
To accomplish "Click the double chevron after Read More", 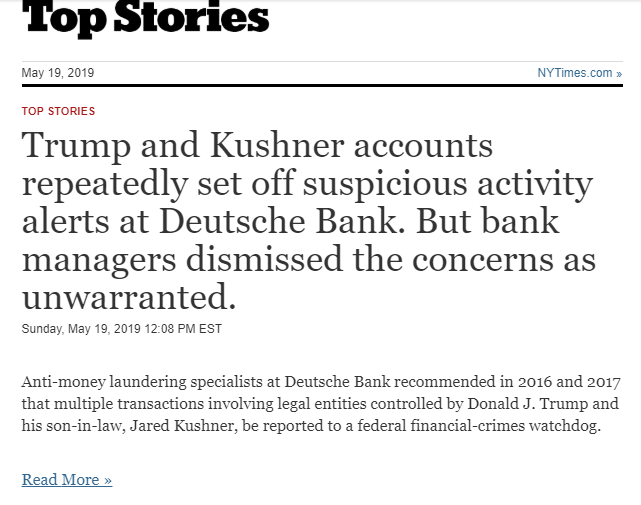I will pos(108,480).
